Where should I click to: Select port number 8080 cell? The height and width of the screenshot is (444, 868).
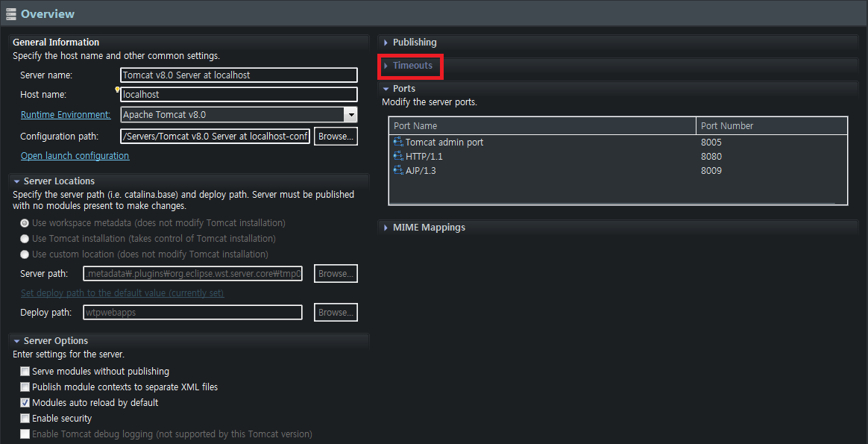pyautogui.click(x=711, y=157)
